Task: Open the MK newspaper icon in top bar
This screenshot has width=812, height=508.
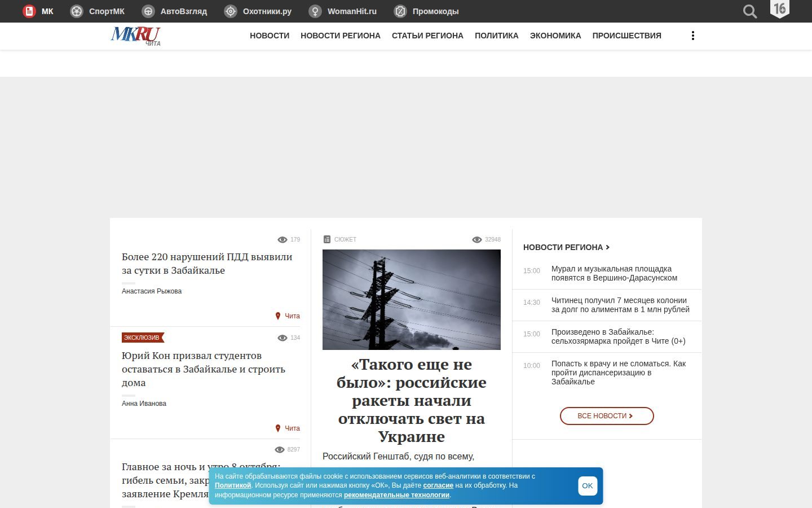Action: (29, 11)
